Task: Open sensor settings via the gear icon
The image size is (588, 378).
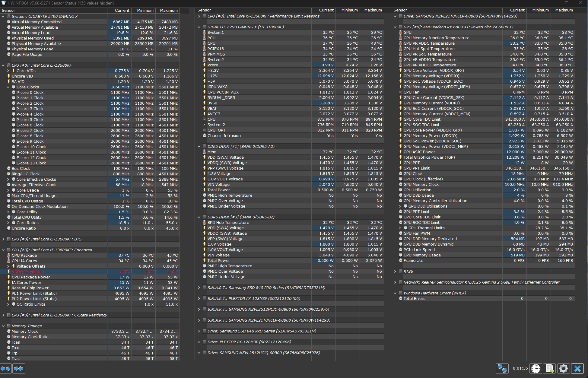Action: click(x=563, y=368)
